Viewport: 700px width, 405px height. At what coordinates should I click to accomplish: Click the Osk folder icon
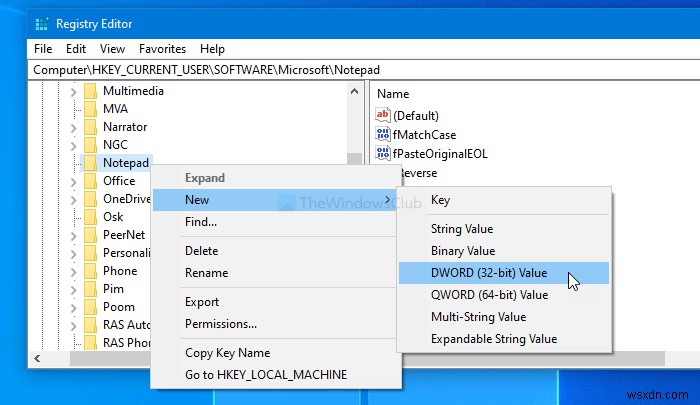[x=91, y=217]
